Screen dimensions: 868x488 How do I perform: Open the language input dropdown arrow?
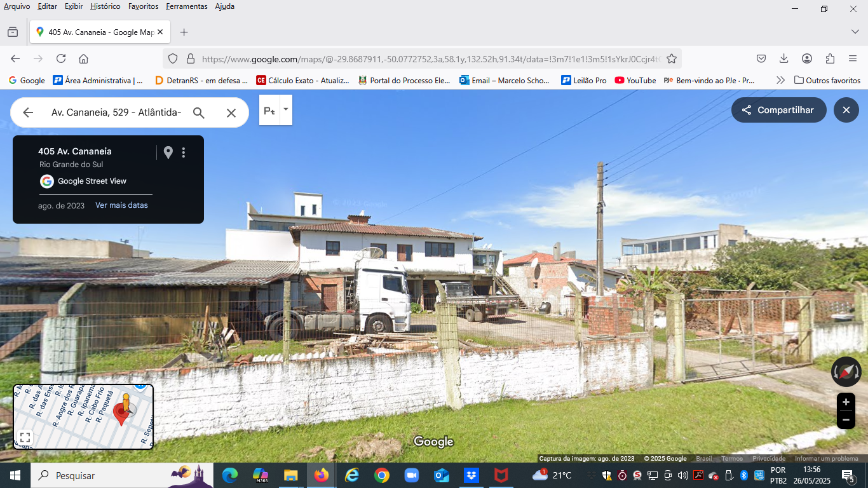pos(286,109)
